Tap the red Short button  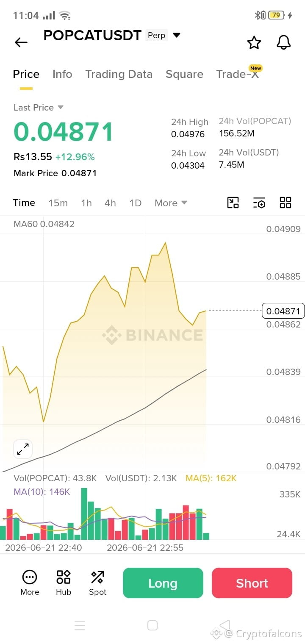click(x=252, y=583)
